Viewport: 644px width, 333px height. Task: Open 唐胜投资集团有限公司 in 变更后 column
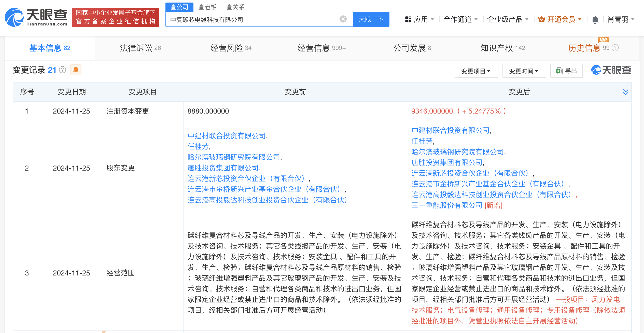pos(447,162)
